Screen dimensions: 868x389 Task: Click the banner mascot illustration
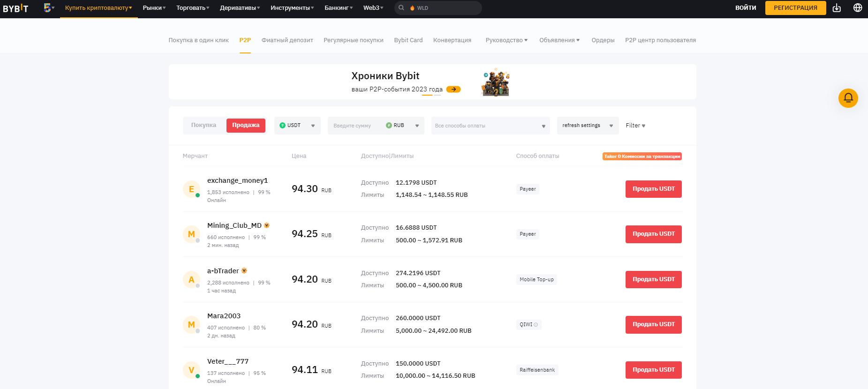pyautogui.click(x=496, y=82)
